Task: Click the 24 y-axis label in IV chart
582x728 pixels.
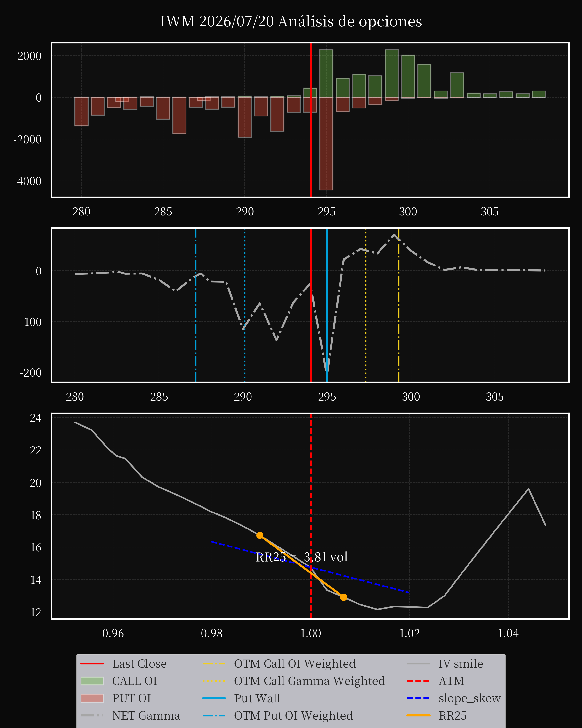Action: [x=36, y=418]
